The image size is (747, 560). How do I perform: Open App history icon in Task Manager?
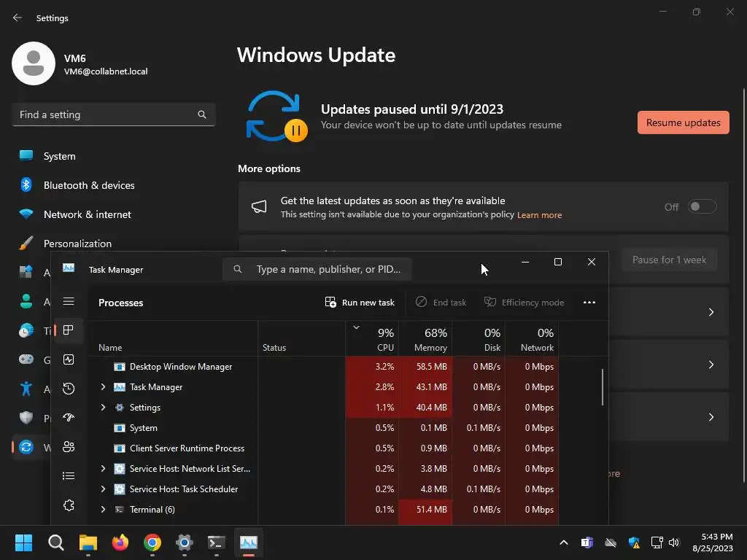[69, 389]
